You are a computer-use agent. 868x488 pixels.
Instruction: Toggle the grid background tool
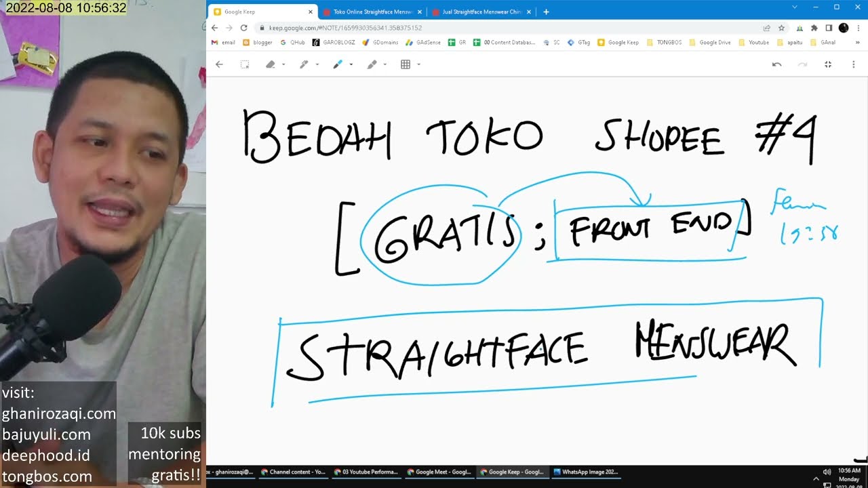[x=406, y=64]
